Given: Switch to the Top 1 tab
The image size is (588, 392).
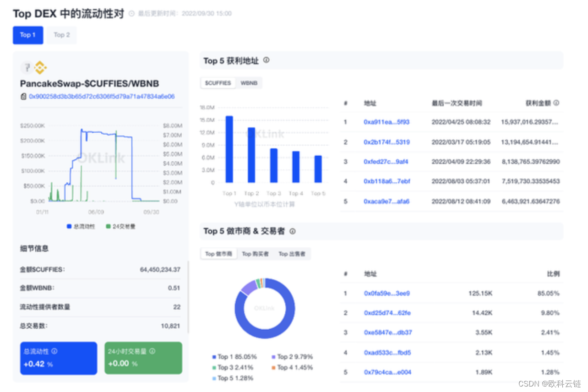Looking at the screenshot, I should click(x=27, y=35).
